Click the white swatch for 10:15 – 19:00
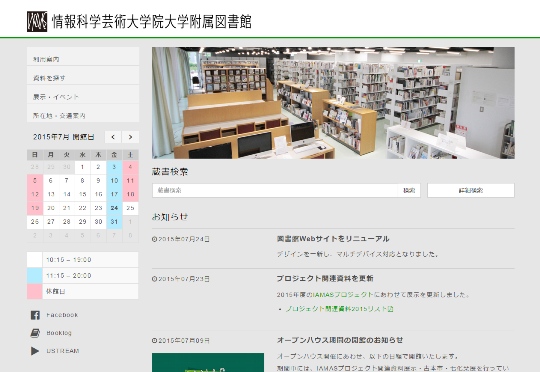The height and width of the screenshot is (372, 540). point(34,260)
